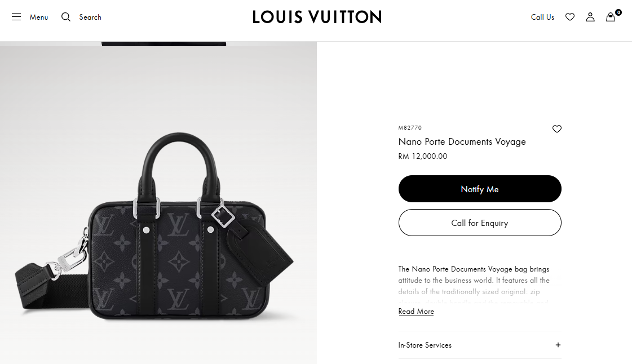Add Nano Porte Documents Voyage to wishlist
632x364 pixels.
click(x=557, y=129)
